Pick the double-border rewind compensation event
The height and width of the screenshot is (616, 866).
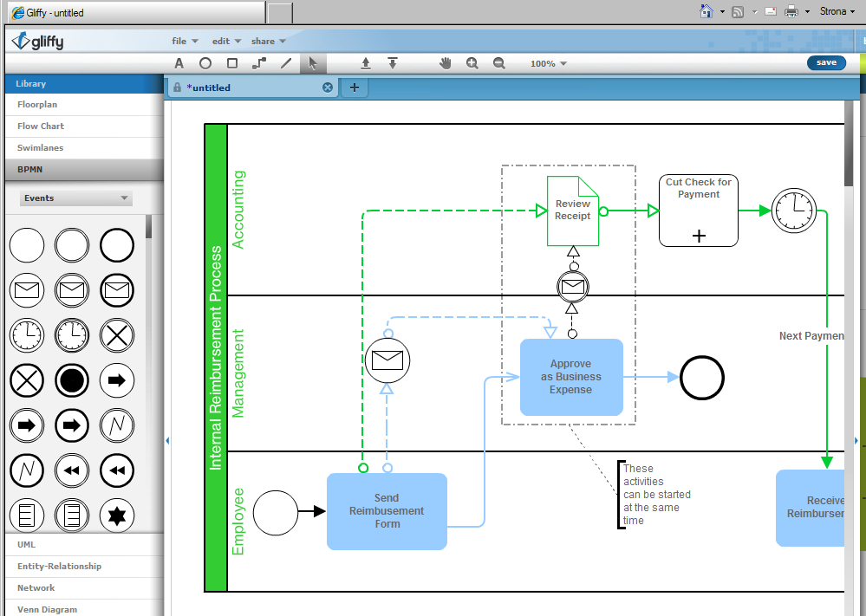click(x=72, y=470)
